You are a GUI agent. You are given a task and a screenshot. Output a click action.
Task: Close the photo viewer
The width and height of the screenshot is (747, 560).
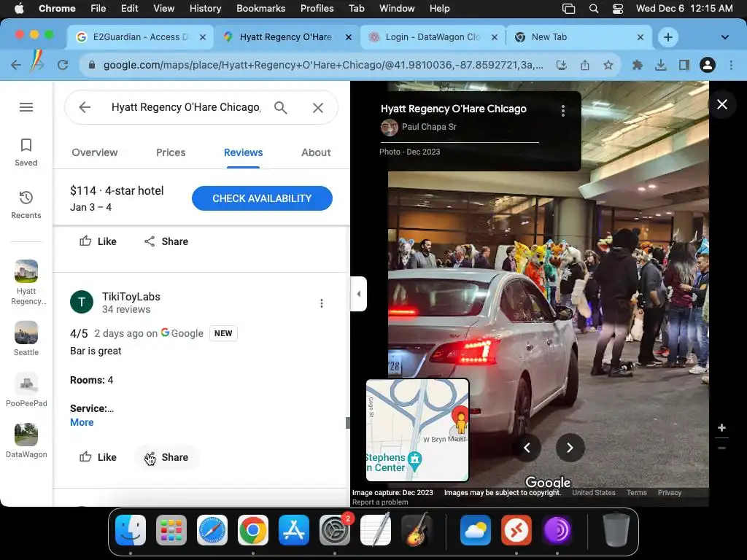click(x=722, y=104)
